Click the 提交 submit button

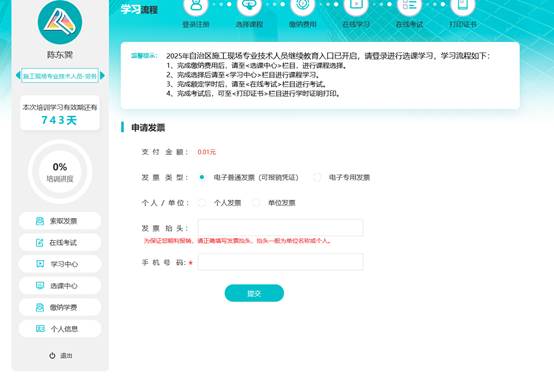(x=254, y=293)
